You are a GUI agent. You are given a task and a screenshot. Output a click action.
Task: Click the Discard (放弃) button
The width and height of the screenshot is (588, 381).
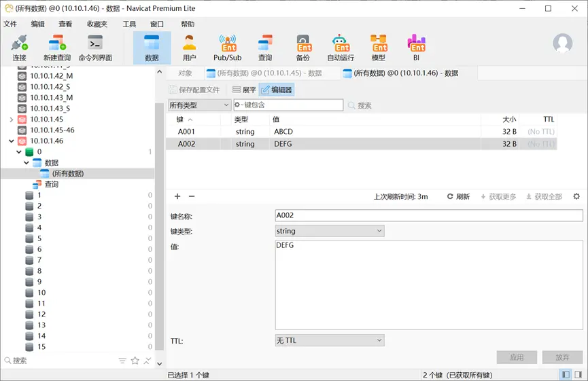[x=562, y=357]
